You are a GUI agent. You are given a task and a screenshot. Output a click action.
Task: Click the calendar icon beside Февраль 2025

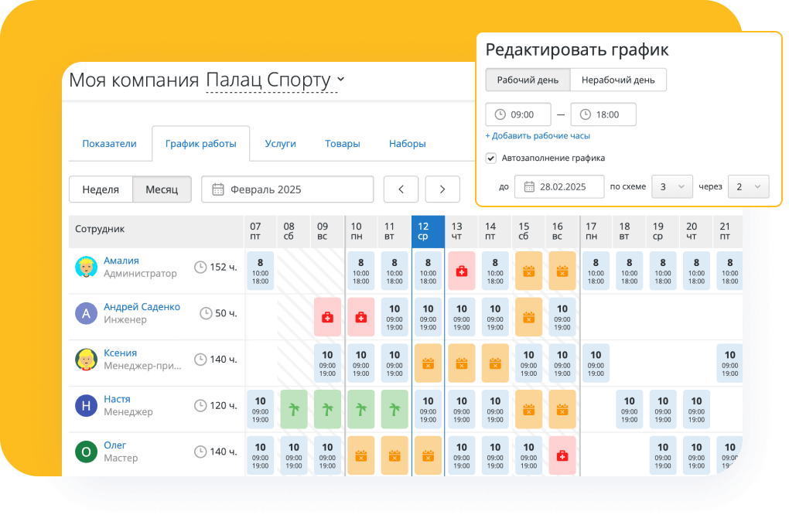(219, 189)
